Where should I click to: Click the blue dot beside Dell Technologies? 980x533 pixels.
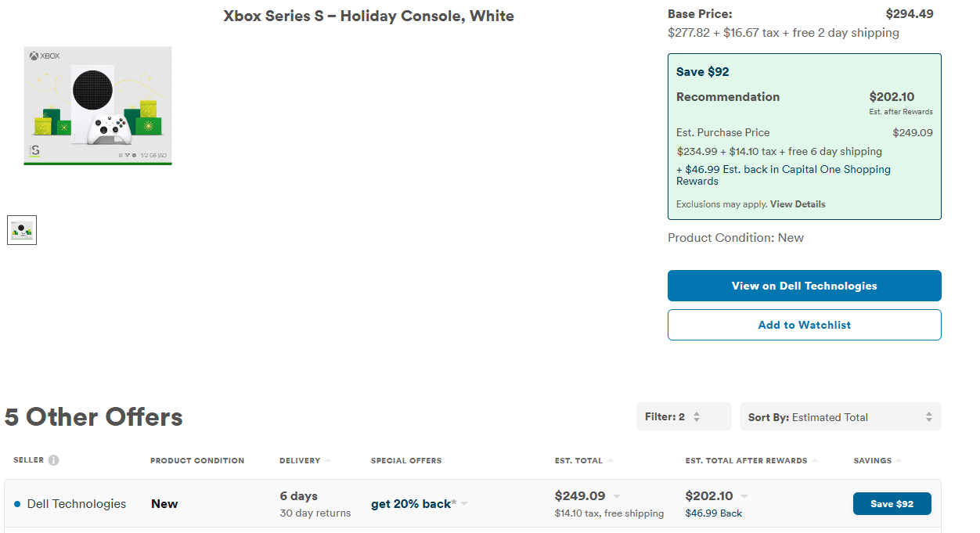pos(17,504)
